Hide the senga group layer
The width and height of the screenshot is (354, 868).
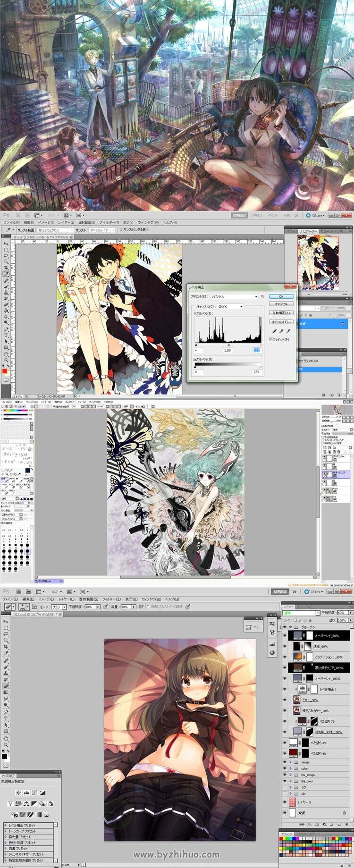point(285,762)
